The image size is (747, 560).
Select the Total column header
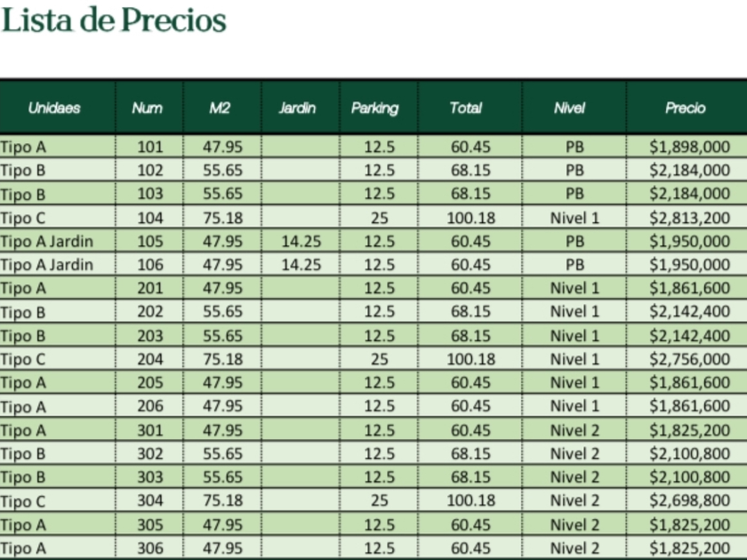coord(465,108)
